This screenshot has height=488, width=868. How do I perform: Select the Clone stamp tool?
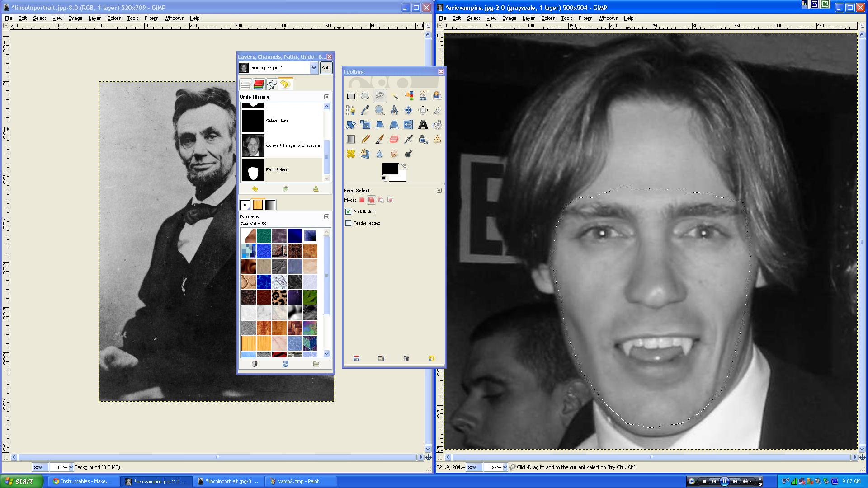(x=437, y=139)
